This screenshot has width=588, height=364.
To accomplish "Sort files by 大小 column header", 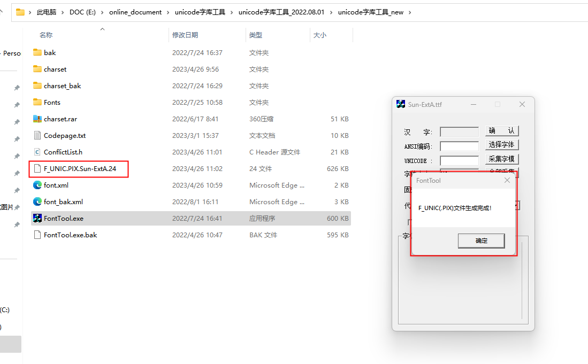I will (320, 35).
